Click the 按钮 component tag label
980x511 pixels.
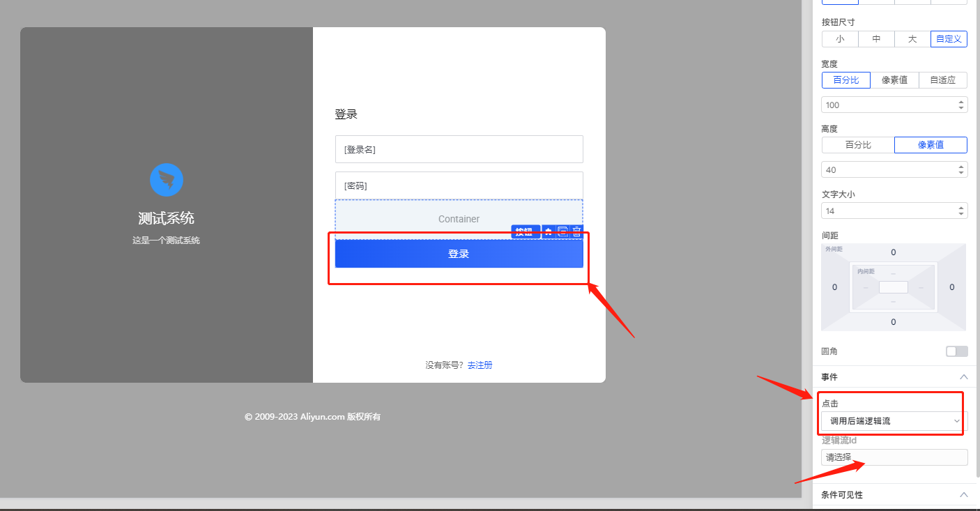click(526, 232)
